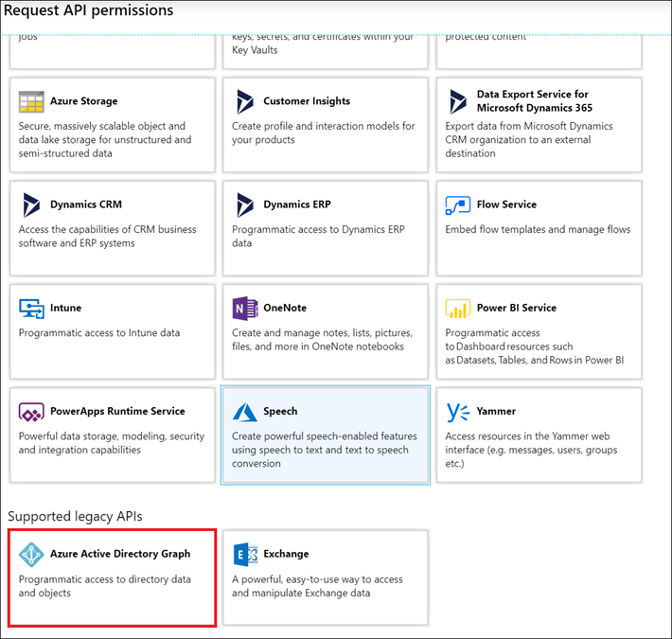
Task: Click 'Secure, massively scalable object' description
Action: (105, 140)
